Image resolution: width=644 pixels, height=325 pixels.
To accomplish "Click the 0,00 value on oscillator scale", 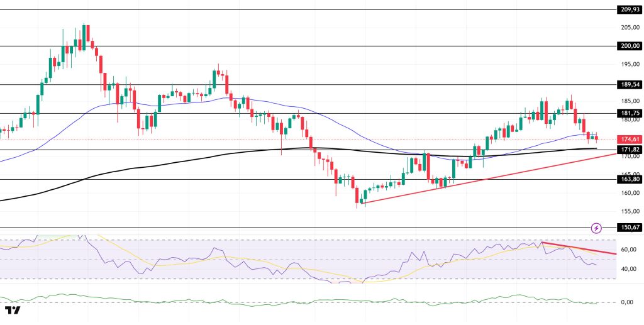I will [x=627, y=302].
